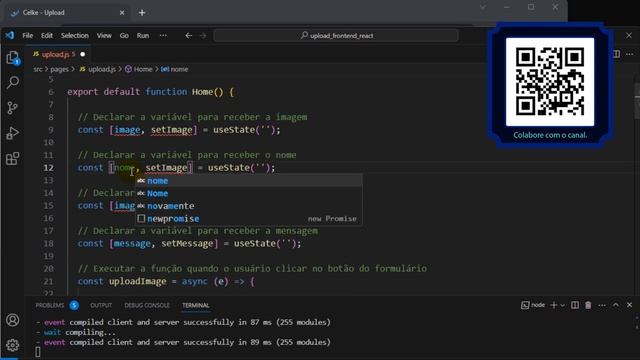Split the editor to the right

(x=616, y=54)
